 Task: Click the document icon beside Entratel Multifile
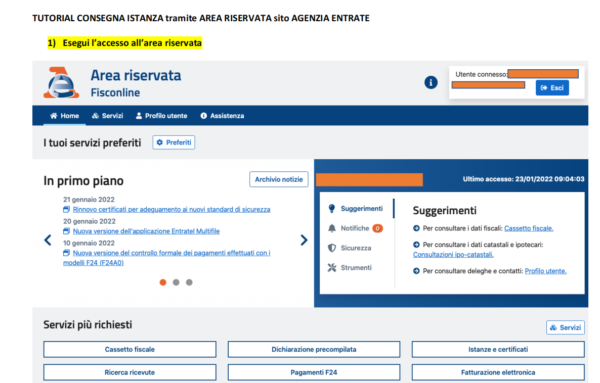click(67, 231)
